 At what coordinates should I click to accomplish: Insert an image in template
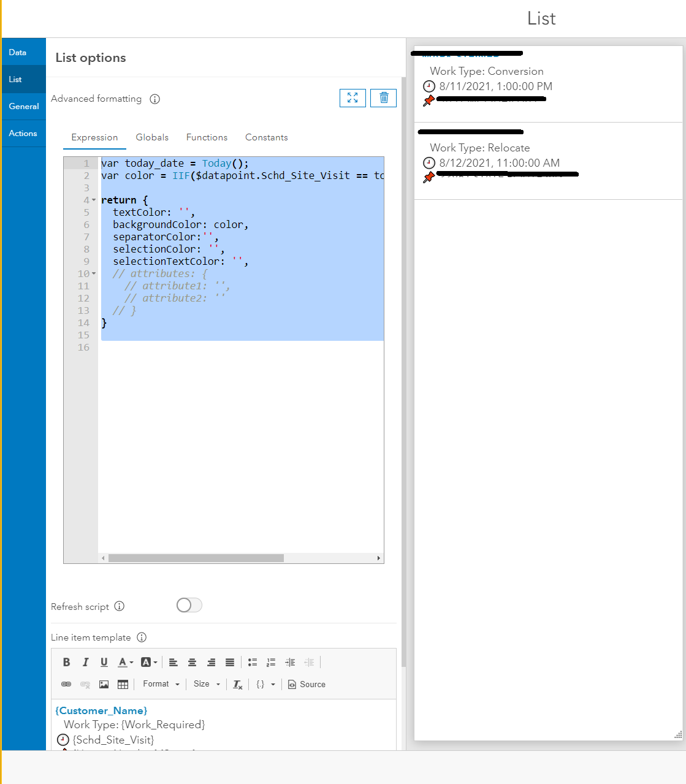click(104, 684)
